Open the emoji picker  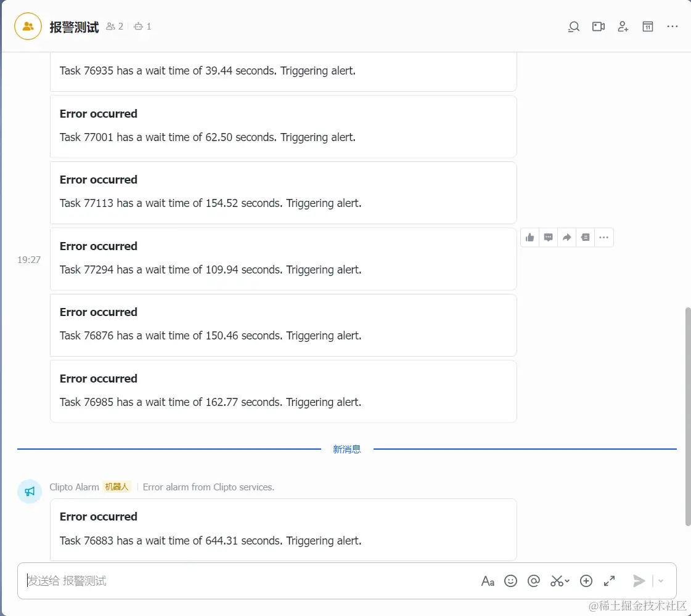[x=510, y=582]
